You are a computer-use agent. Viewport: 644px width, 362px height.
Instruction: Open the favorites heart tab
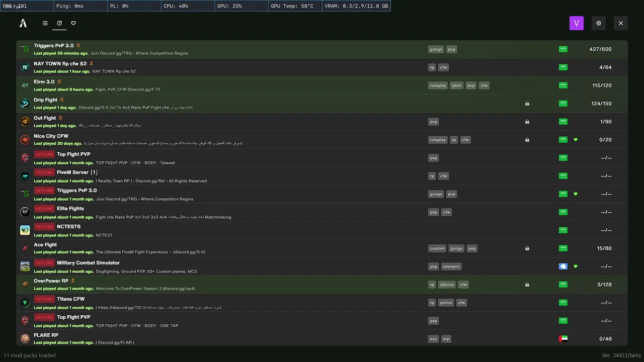click(x=73, y=23)
